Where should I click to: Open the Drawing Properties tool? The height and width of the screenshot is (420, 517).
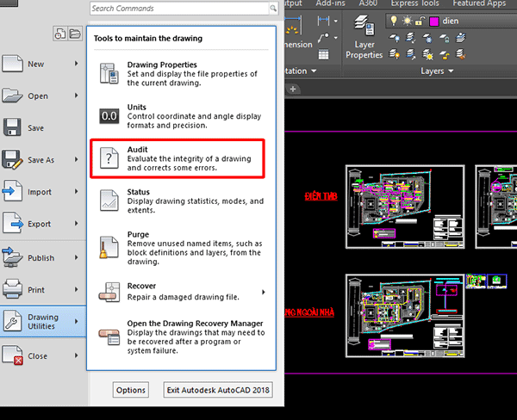point(182,74)
